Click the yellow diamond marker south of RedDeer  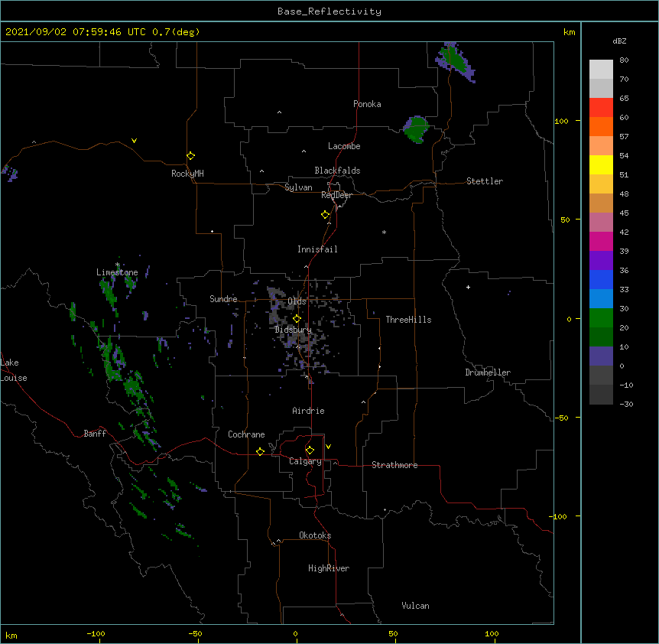325,215
